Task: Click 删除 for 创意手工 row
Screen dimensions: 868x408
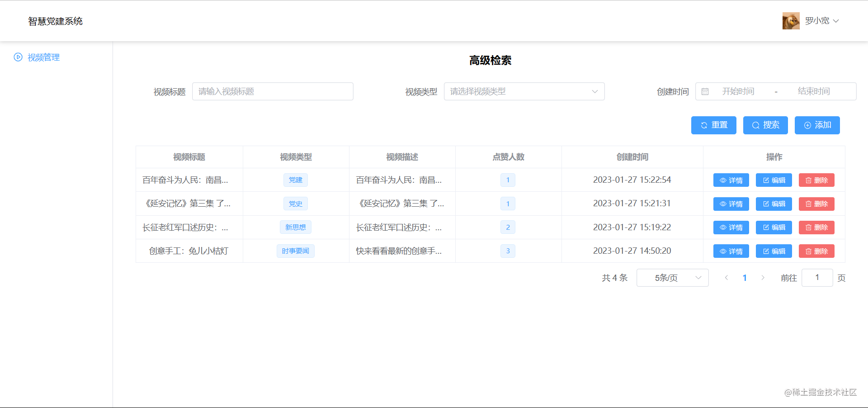Action: (x=816, y=251)
